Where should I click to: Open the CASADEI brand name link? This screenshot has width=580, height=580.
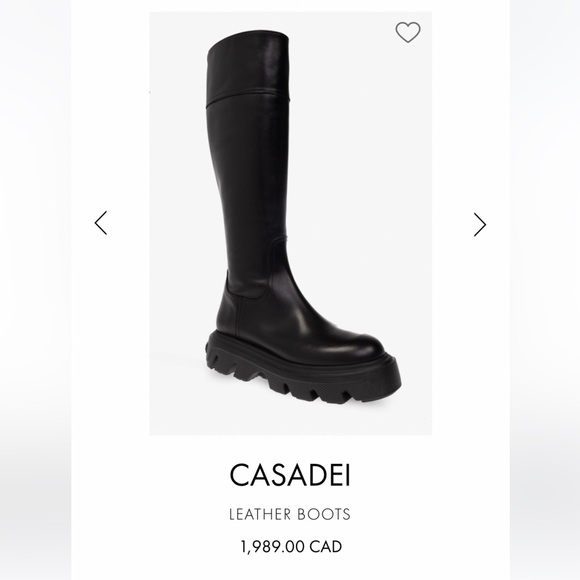tap(290, 475)
